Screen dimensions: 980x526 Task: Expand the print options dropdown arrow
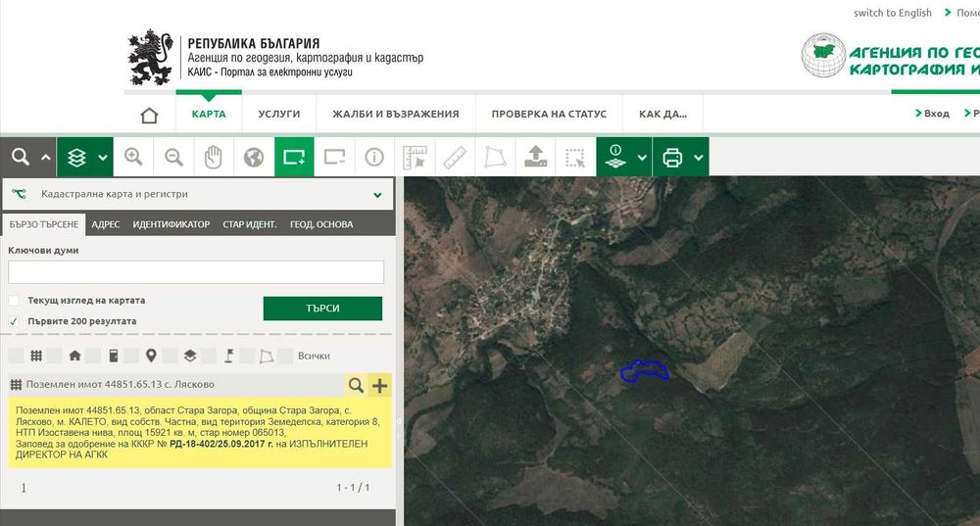(x=698, y=158)
